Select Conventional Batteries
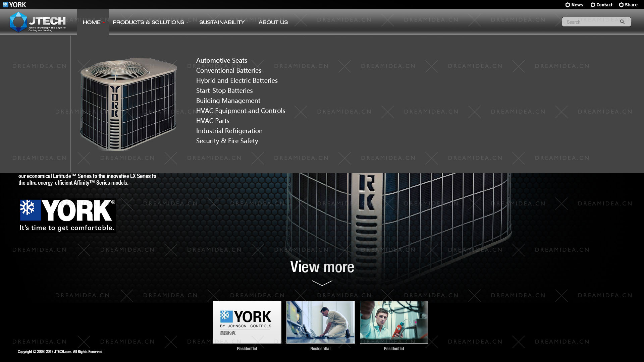Image resolution: width=644 pixels, height=362 pixels. 229,70
